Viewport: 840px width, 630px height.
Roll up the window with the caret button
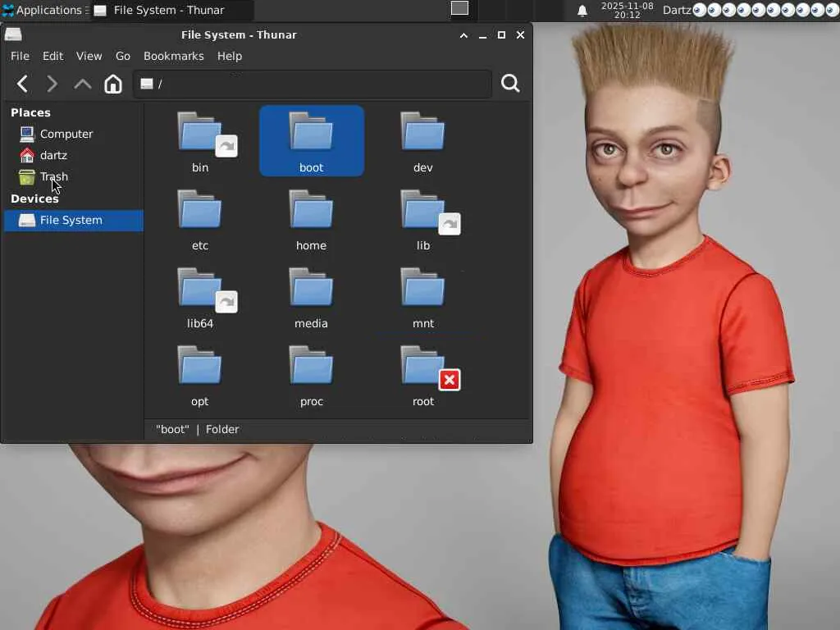(x=463, y=35)
